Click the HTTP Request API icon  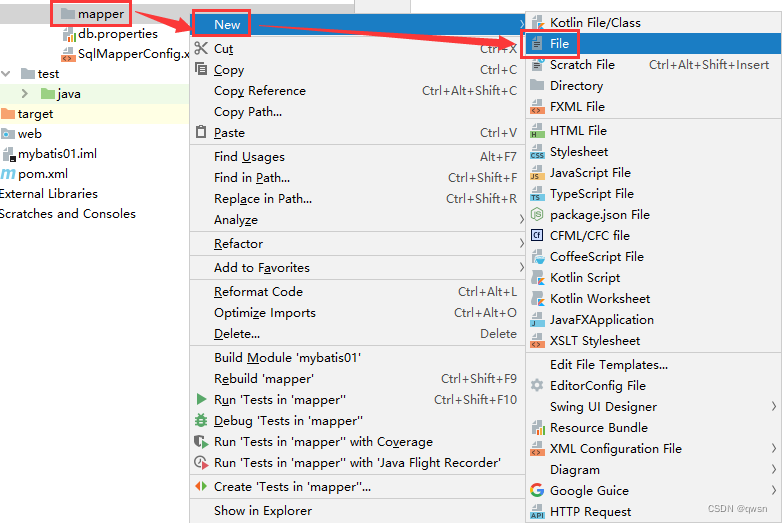(x=537, y=512)
